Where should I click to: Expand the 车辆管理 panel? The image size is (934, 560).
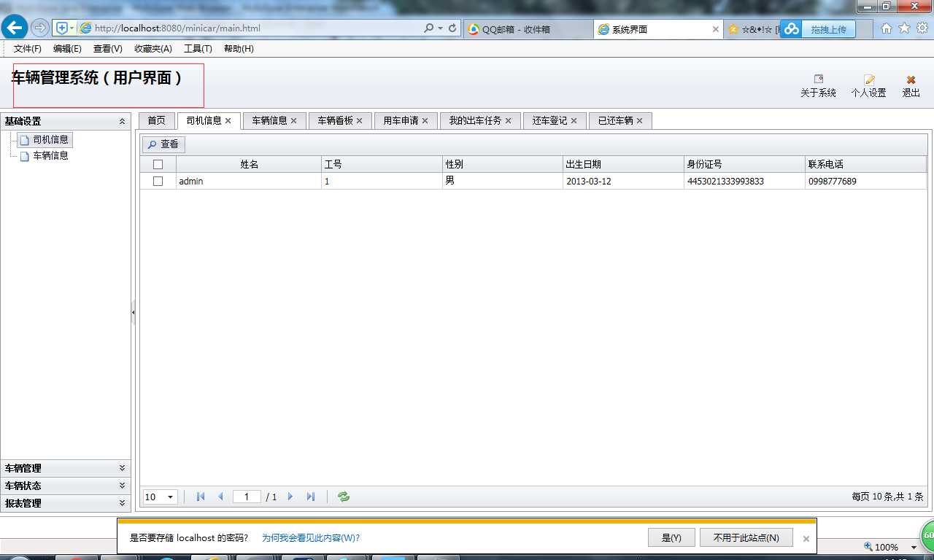[66, 468]
